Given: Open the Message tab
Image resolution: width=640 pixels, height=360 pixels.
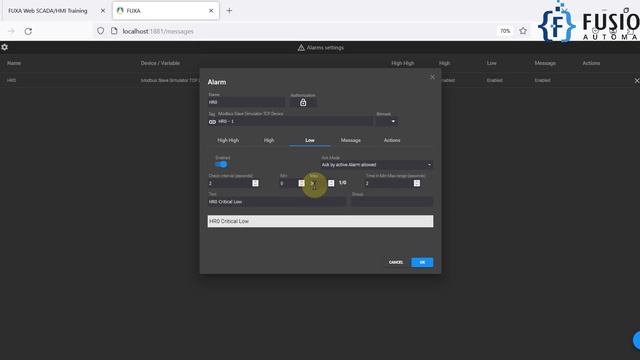Looking at the screenshot, I should tap(351, 140).
